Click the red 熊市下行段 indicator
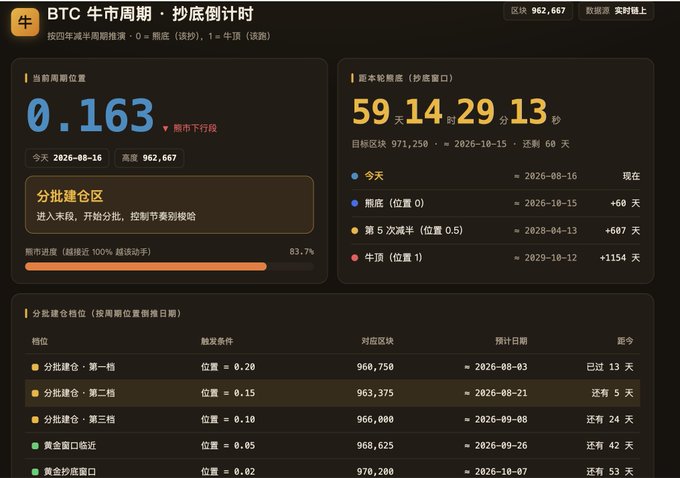Image resolution: width=680 pixels, height=478 pixels. pyautogui.click(x=190, y=128)
